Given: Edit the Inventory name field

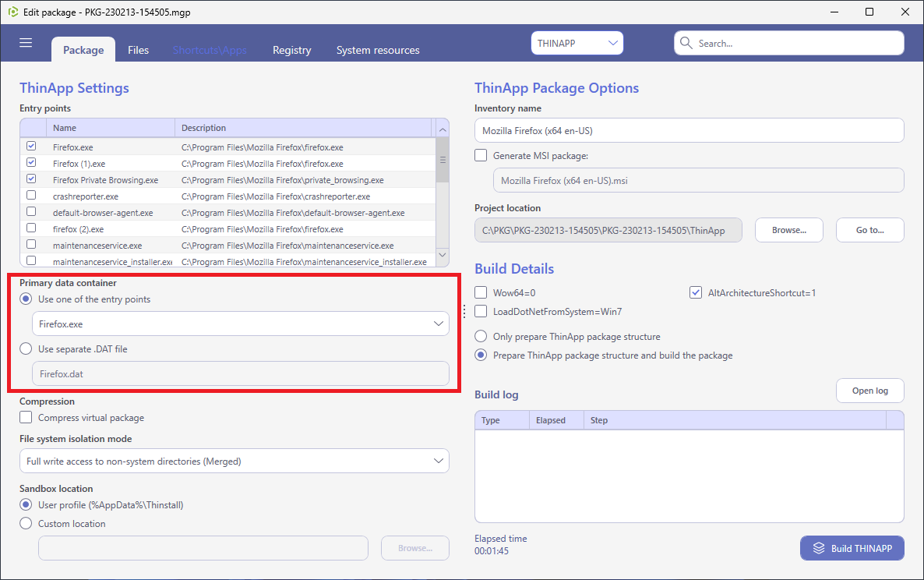Looking at the screenshot, I should tap(689, 130).
